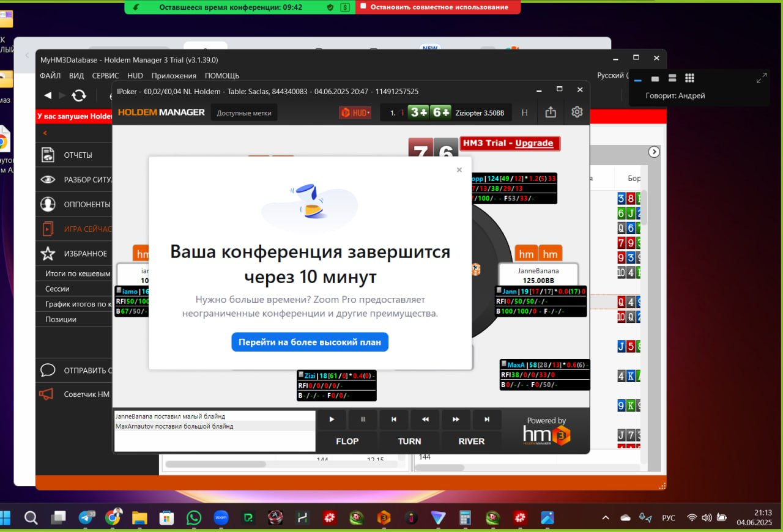Start hand replay with the play button
The image size is (783, 532).
tap(332, 419)
